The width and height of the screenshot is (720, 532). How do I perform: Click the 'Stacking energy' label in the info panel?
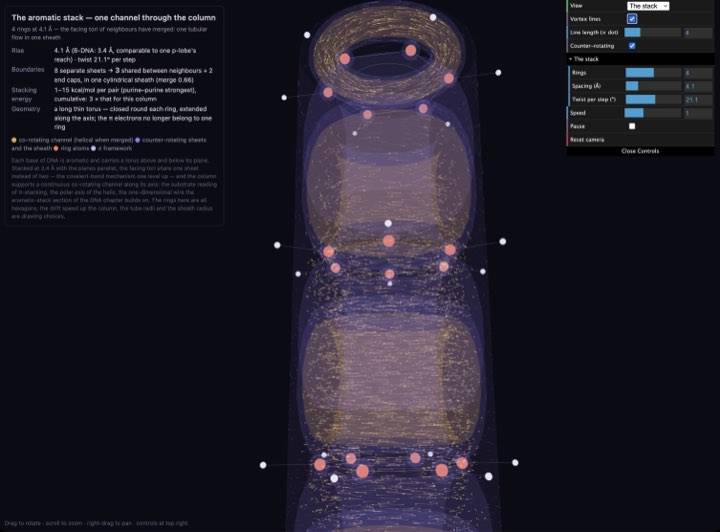click(24, 94)
